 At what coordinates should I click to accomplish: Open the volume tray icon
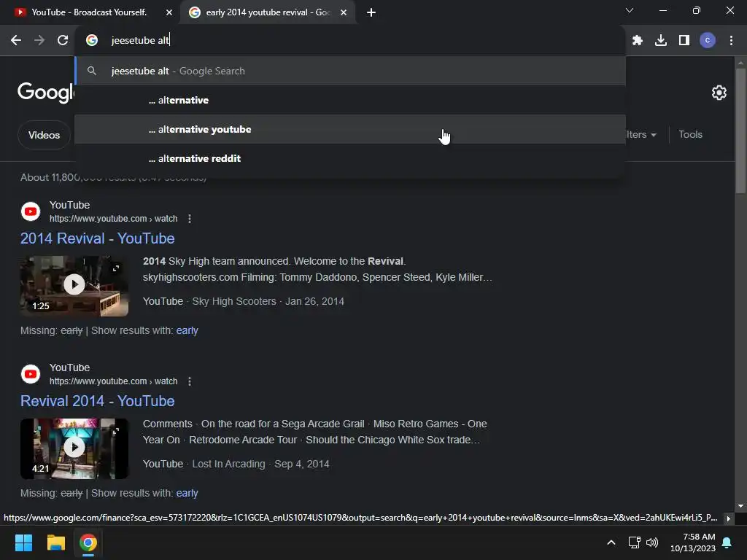(x=652, y=542)
